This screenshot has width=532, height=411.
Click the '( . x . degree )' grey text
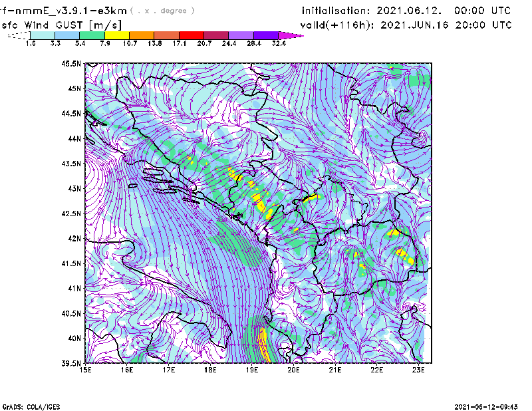(x=162, y=11)
